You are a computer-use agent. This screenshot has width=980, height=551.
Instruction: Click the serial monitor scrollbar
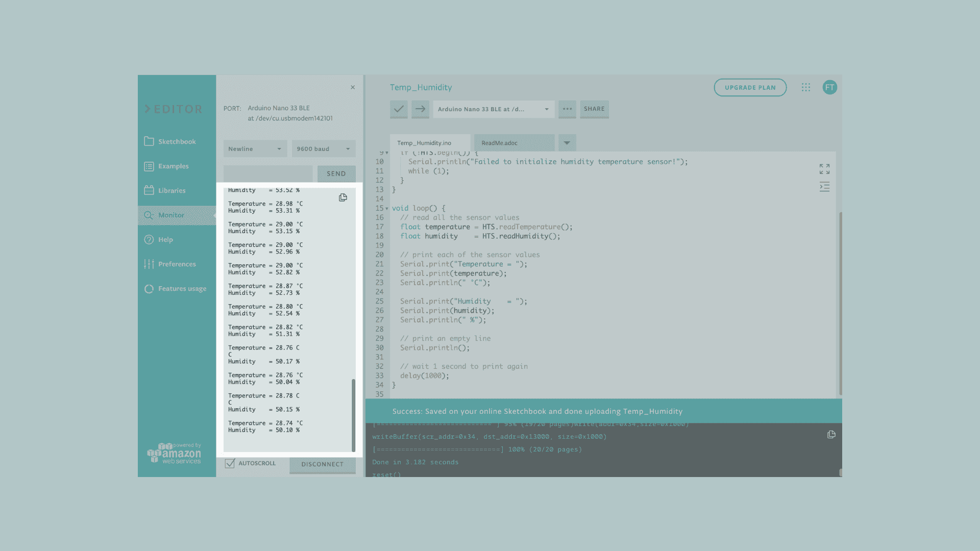click(353, 414)
